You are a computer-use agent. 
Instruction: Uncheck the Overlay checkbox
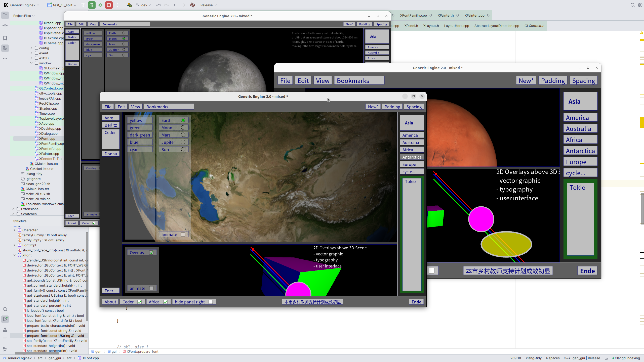[x=151, y=253]
